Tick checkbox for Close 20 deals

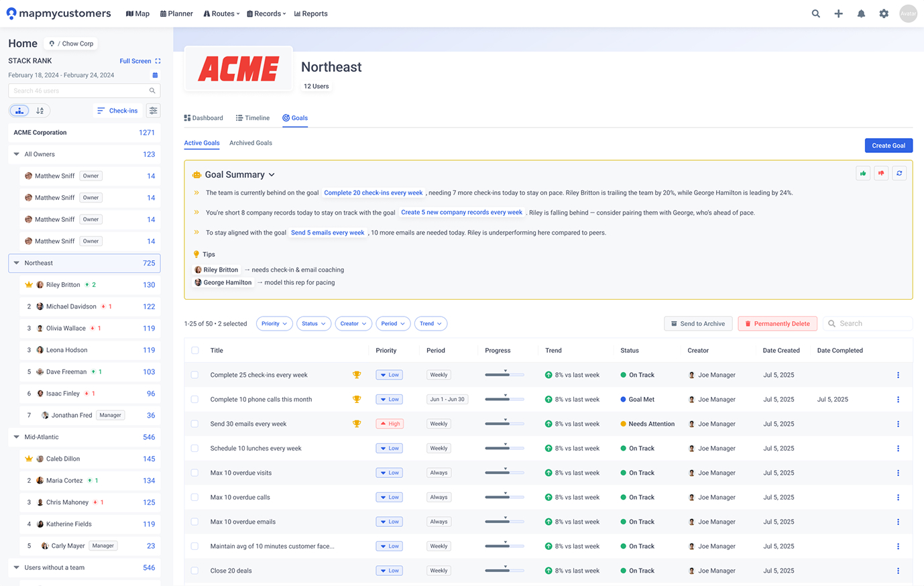pyautogui.click(x=194, y=571)
